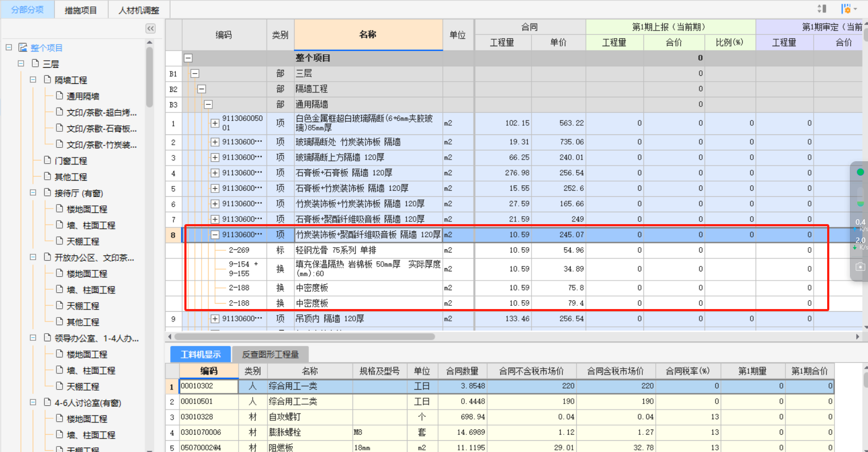Click the document icon beside 门窗工程 in the tree
Viewport: 868px width, 452px height.
point(47,160)
